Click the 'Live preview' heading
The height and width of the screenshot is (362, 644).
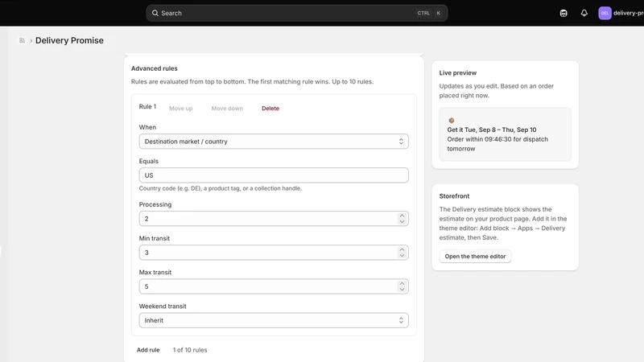point(457,72)
